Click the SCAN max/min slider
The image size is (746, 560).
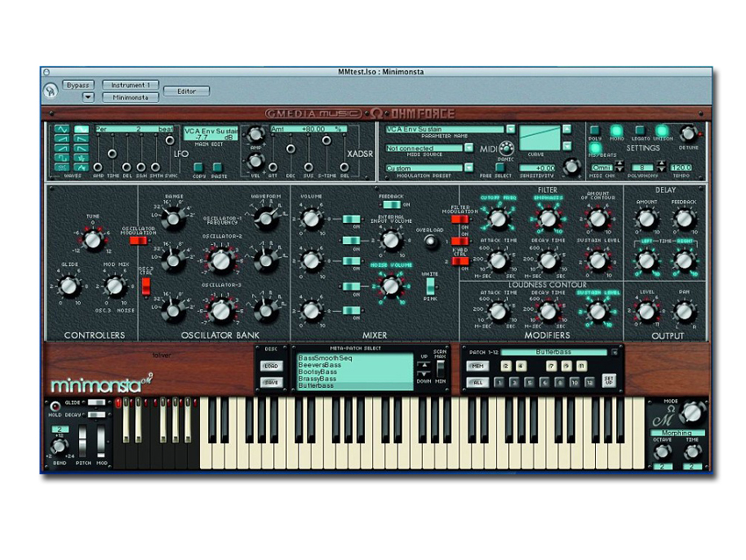(441, 369)
